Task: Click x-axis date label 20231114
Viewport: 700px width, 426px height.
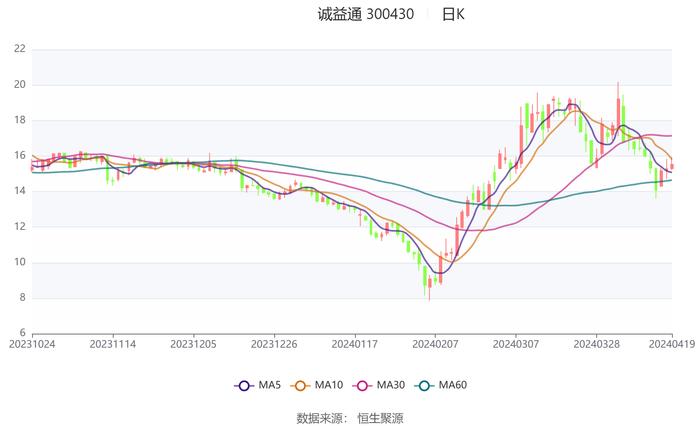Action: click(x=112, y=344)
